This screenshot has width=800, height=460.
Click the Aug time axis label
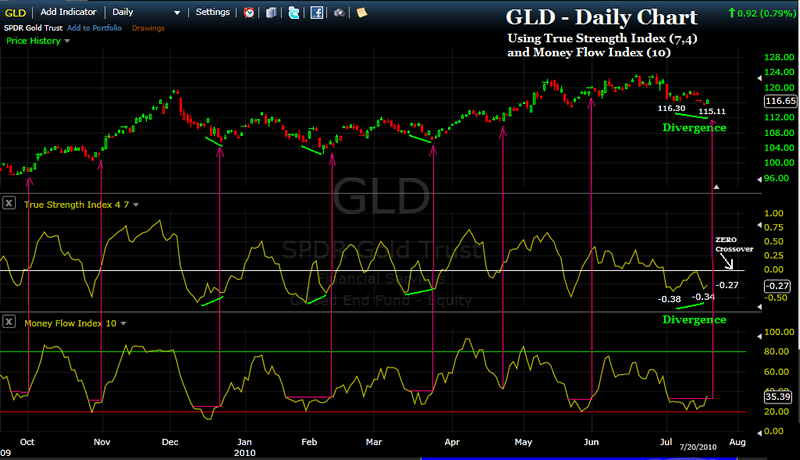click(737, 442)
